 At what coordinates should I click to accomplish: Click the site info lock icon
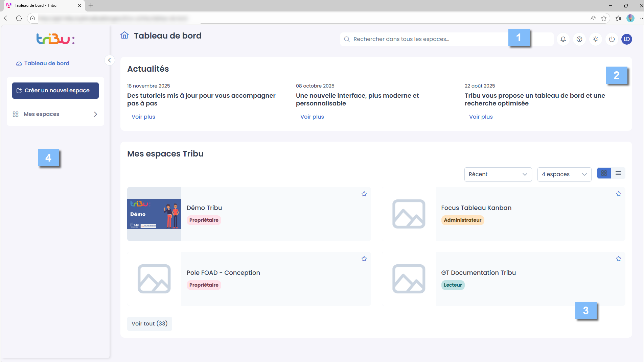(x=32, y=18)
